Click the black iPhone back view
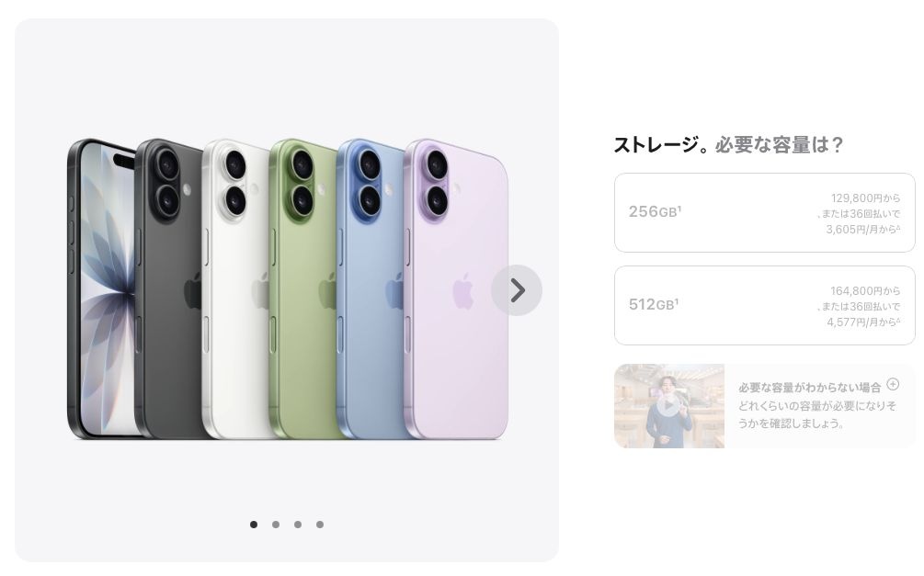 (170, 288)
